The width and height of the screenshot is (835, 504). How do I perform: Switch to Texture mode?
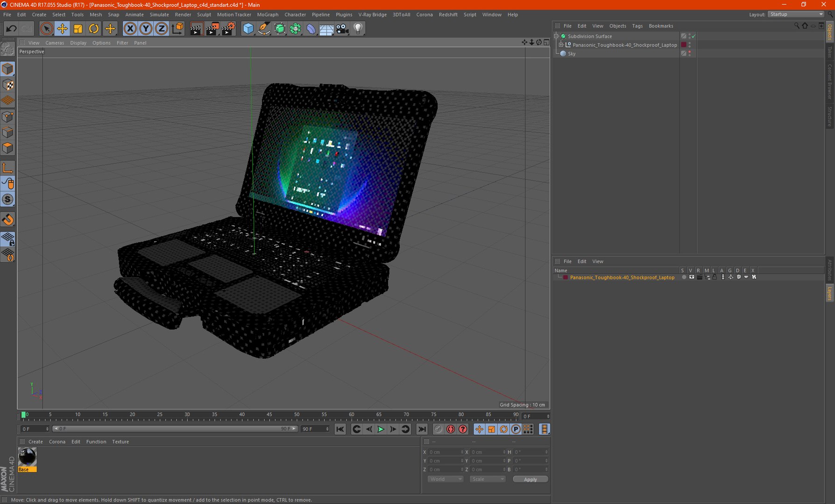pos(8,85)
